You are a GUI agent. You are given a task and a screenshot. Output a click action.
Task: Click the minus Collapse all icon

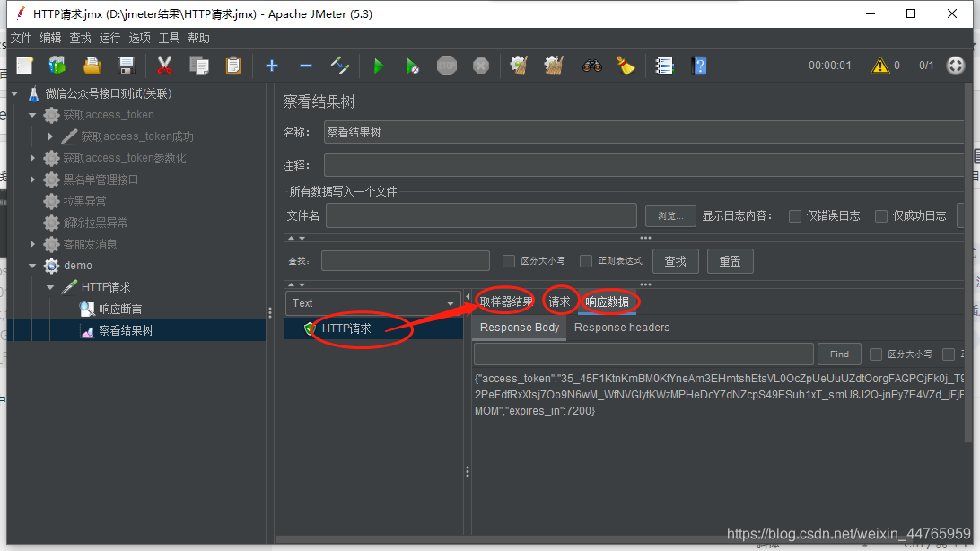(x=306, y=66)
